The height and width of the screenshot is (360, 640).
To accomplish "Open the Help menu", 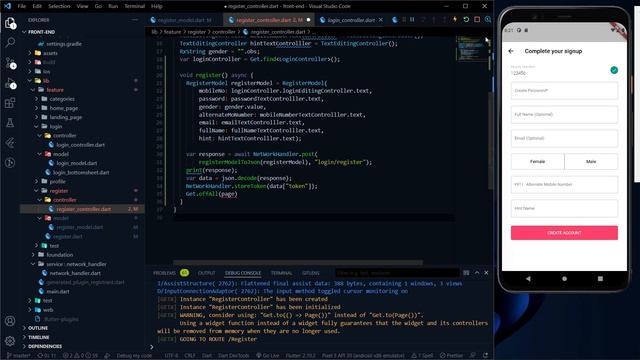I will (x=157, y=6).
